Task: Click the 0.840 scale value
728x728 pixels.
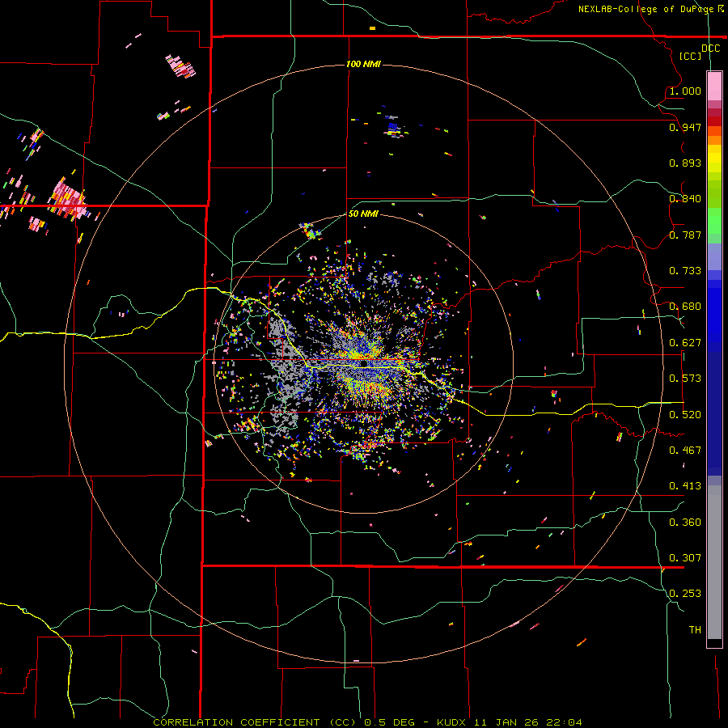Action: 685,199
